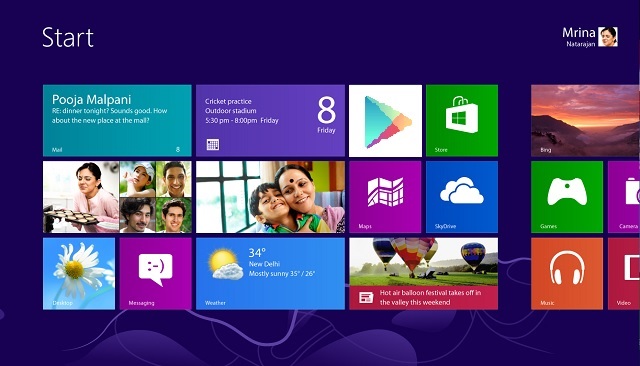This screenshot has height=366, width=640.
Task: Open the Camera tile
Action: point(624,197)
